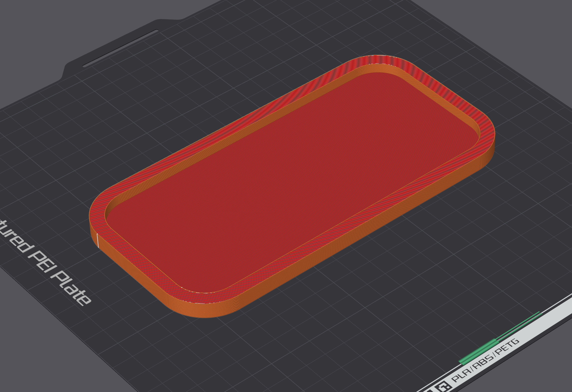Viewport: 572px width, 392px height.
Task: Click the white seam line on the tray corner
Action: point(98,241)
